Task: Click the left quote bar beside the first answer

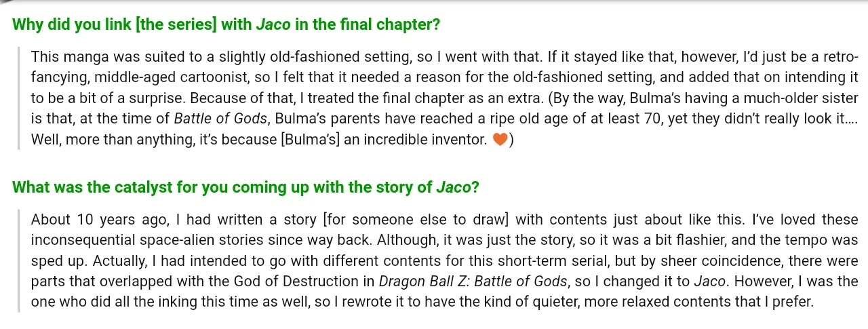Action: [18, 98]
